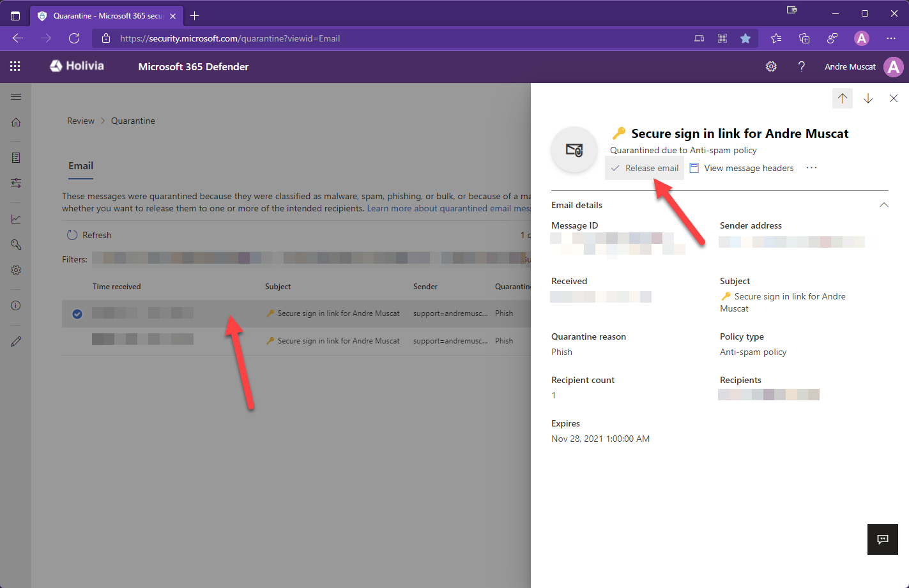Screen dimensions: 909x588
Task: Click the Review breadcrumb link
Action: pyautogui.click(x=80, y=121)
